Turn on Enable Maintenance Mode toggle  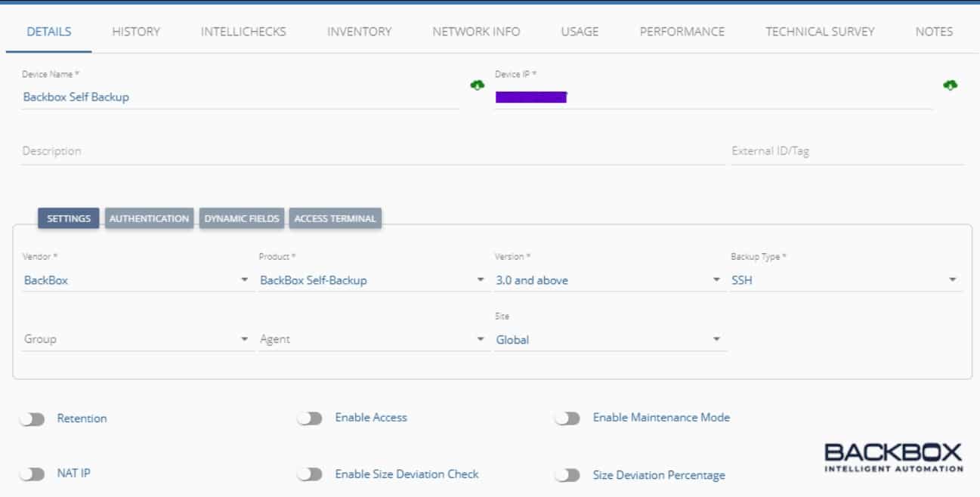(x=567, y=418)
